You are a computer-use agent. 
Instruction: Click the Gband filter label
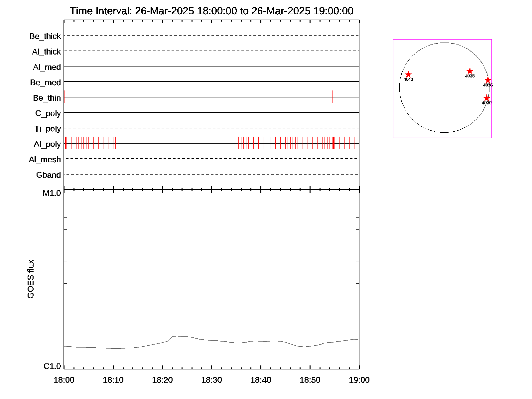click(x=49, y=175)
